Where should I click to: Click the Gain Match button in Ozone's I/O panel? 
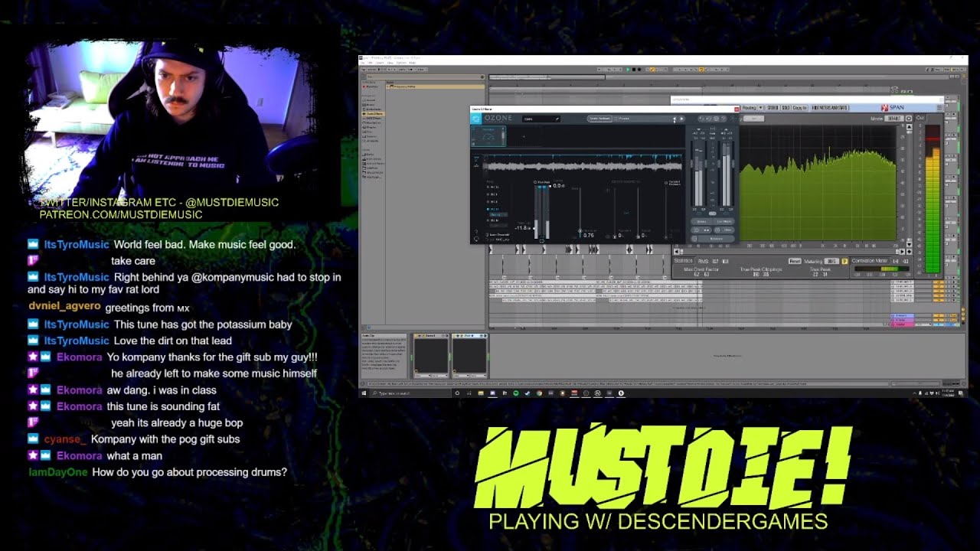pyautogui.click(x=724, y=221)
